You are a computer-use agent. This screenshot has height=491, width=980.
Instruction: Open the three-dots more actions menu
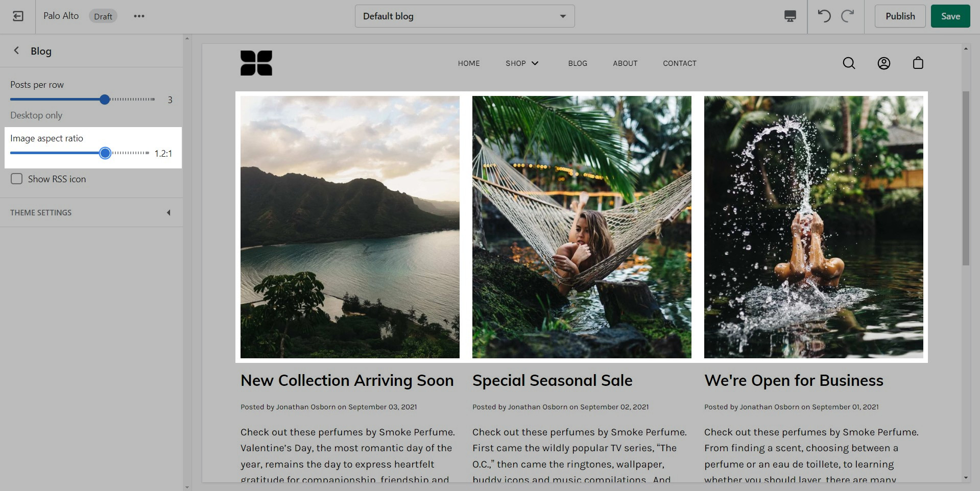tap(139, 16)
